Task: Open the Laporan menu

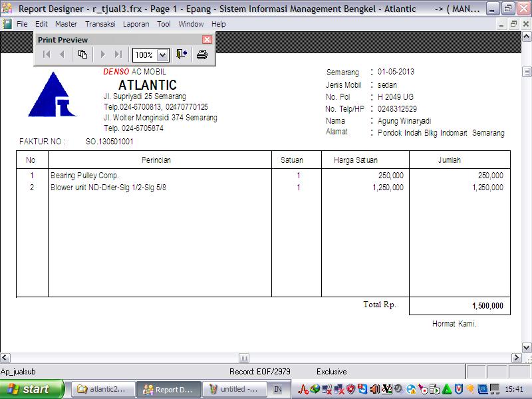Action: point(136,24)
